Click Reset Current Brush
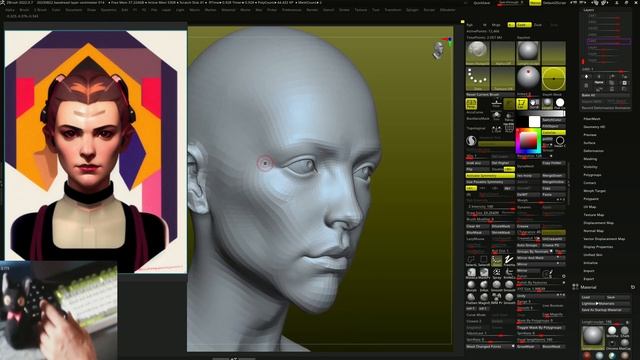Image resolution: width=640 pixels, height=360 pixels. point(490,95)
